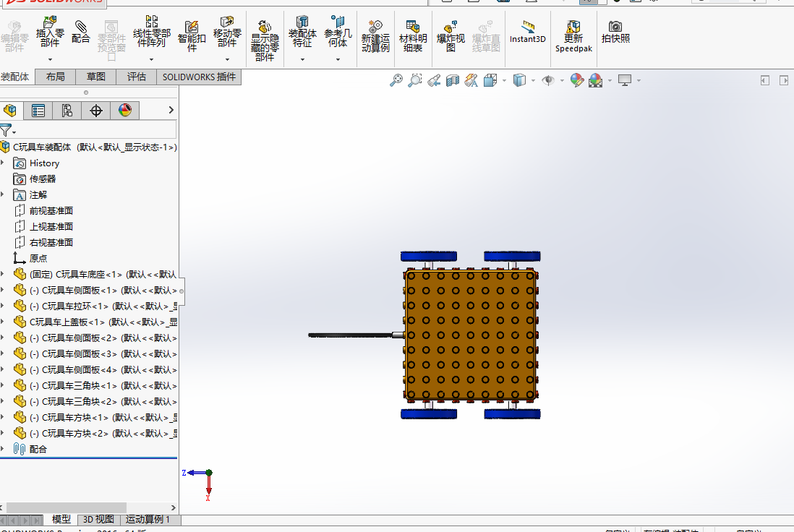
Task: Expand the C玩具车底座<1> component node
Action: tap(3, 275)
